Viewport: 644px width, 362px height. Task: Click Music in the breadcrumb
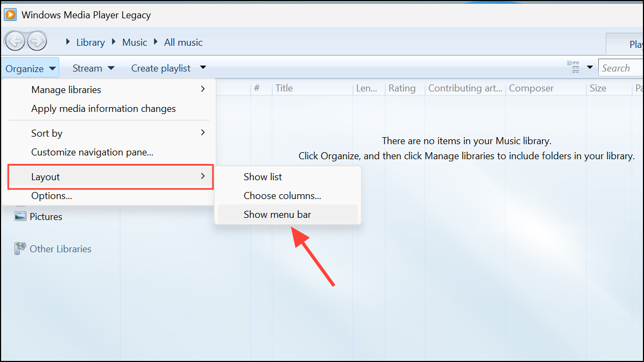135,42
